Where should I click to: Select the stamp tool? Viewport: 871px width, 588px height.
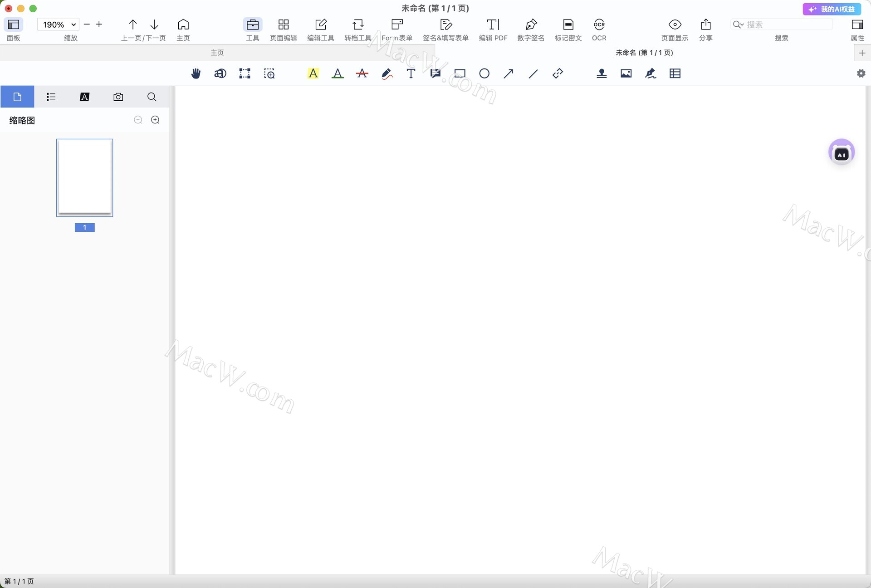pyautogui.click(x=602, y=73)
